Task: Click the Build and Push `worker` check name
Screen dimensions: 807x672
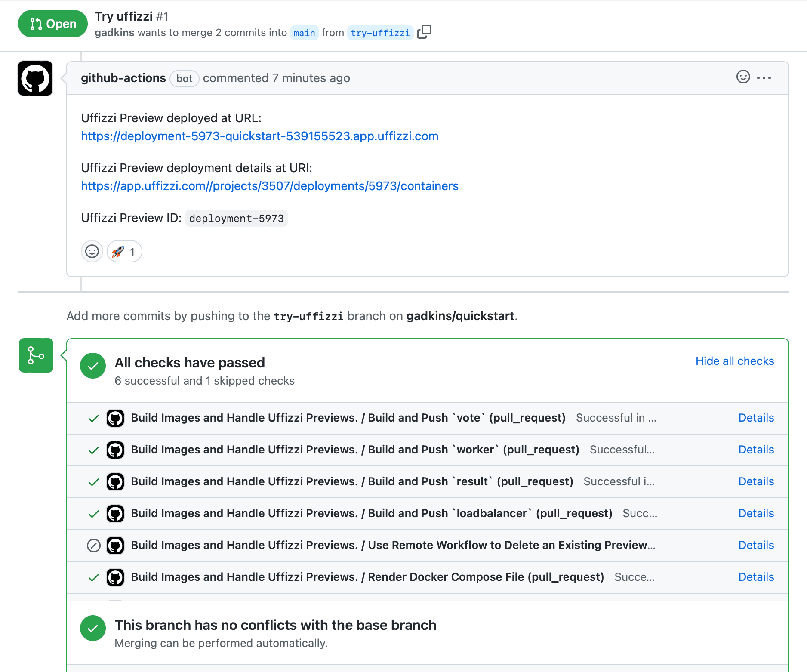Action: tap(355, 450)
